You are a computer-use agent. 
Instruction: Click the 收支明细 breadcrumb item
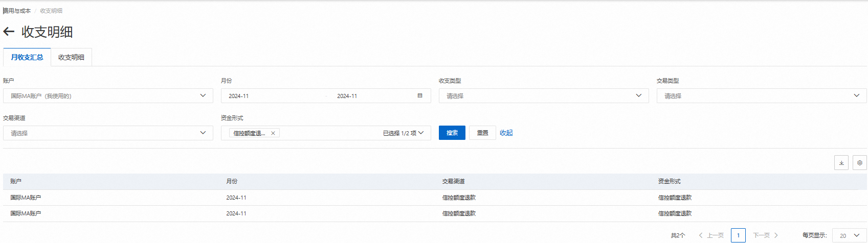[51, 11]
